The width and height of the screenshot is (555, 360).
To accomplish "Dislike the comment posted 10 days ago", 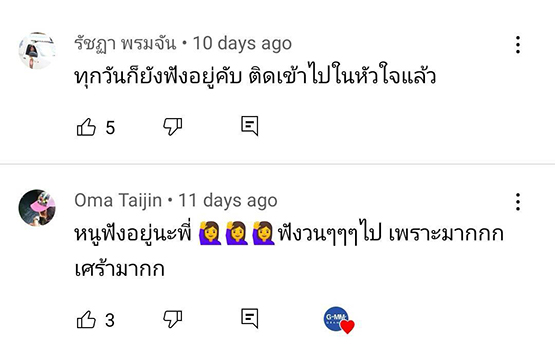I will pyautogui.click(x=172, y=127).
